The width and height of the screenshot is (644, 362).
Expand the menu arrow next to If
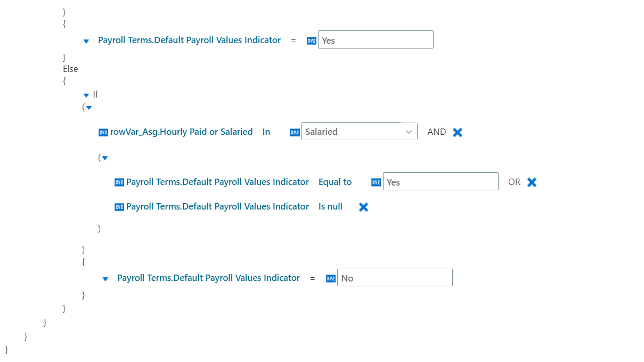click(x=86, y=95)
